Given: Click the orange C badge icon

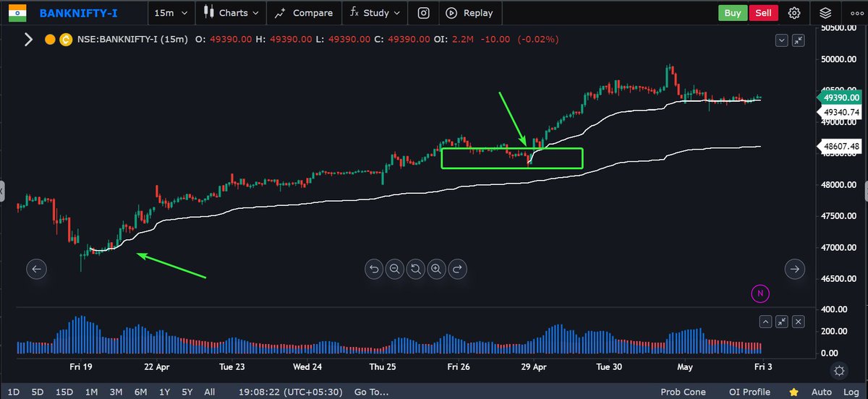Looking at the screenshot, I should click(x=65, y=40).
